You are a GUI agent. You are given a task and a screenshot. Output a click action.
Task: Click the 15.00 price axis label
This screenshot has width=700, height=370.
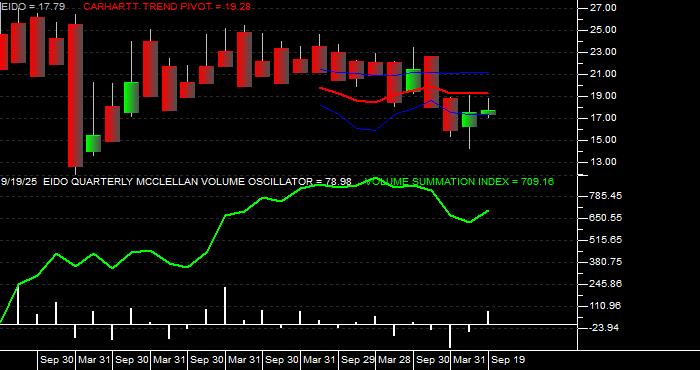604,140
